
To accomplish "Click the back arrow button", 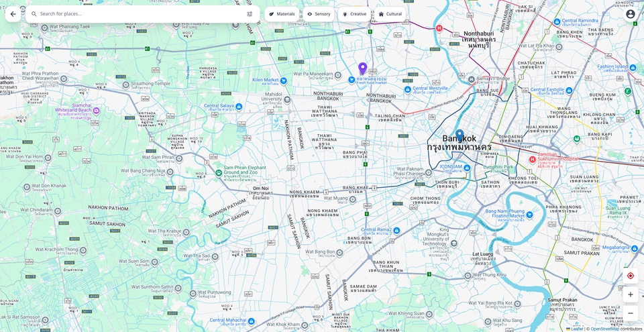I will 13,14.
